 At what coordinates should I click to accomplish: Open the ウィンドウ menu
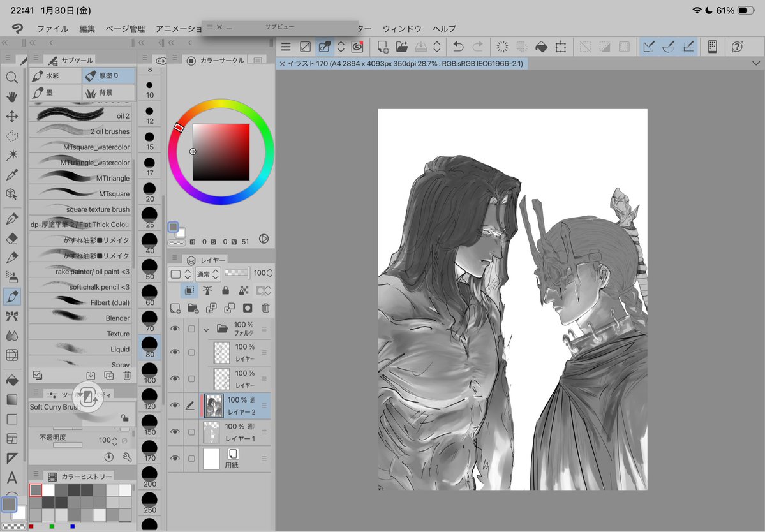pos(402,29)
